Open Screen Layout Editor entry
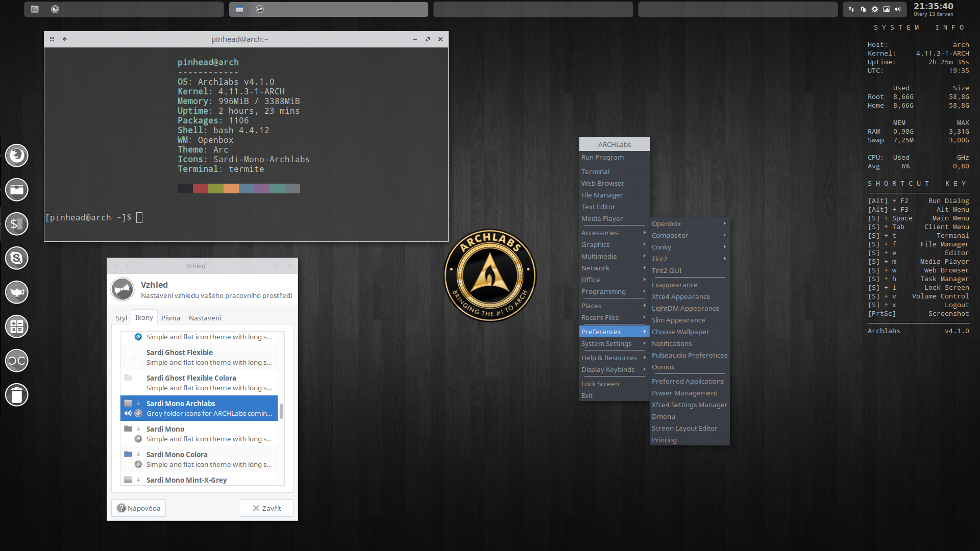Screen dimensions: 980x551 point(689,429)
